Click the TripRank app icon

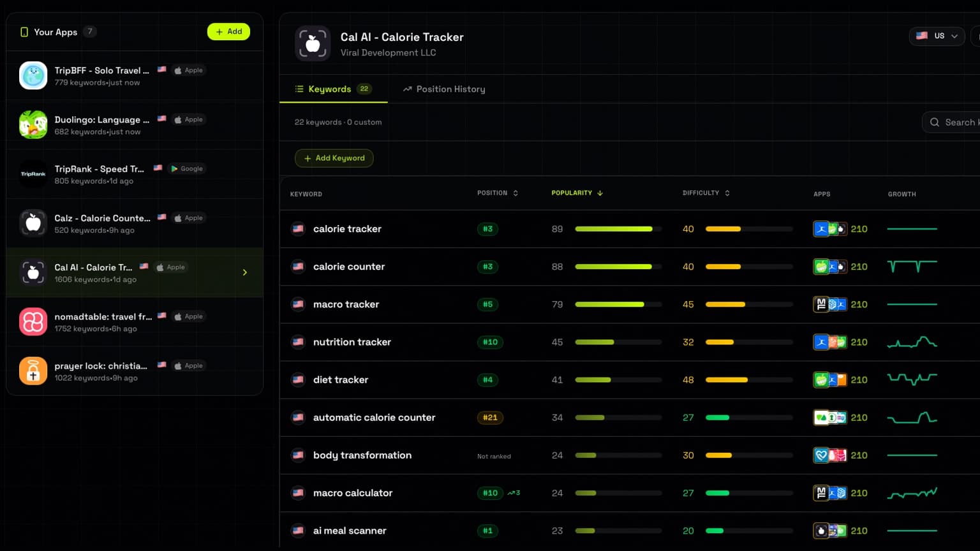(33, 173)
